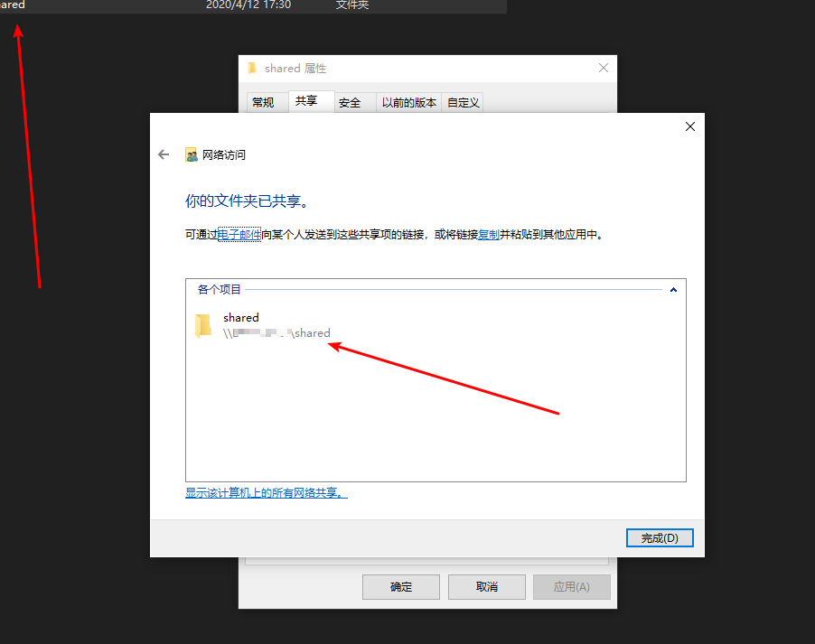Switch to 以前的版本 tab
Image resolution: width=815 pixels, height=644 pixels.
tap(409, 102)
